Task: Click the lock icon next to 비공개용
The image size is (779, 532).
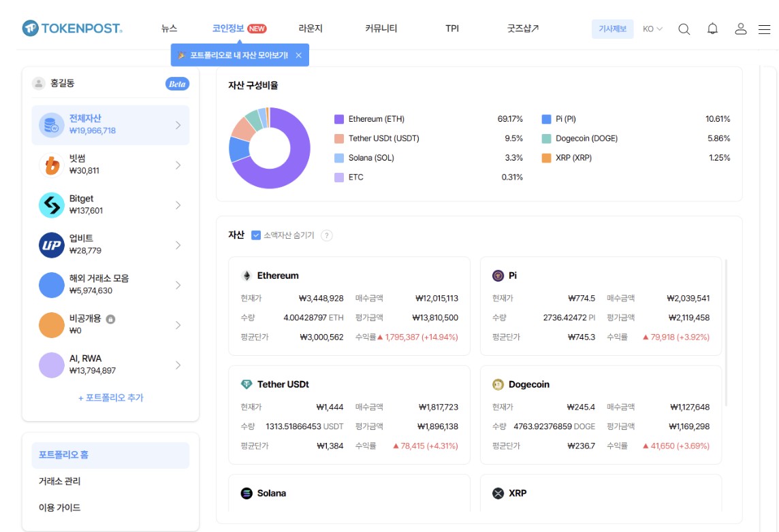Action: point(111,319)
